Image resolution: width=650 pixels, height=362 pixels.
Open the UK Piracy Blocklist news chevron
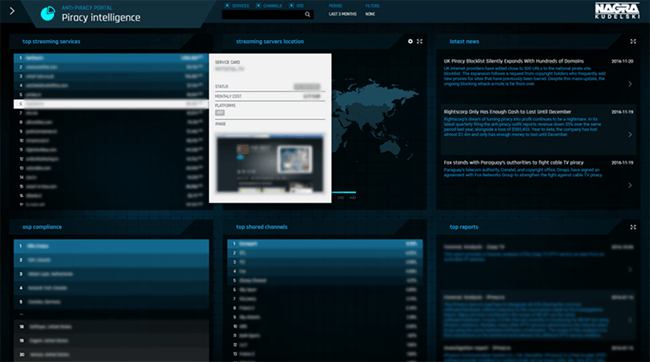click(x=630, y=84)
